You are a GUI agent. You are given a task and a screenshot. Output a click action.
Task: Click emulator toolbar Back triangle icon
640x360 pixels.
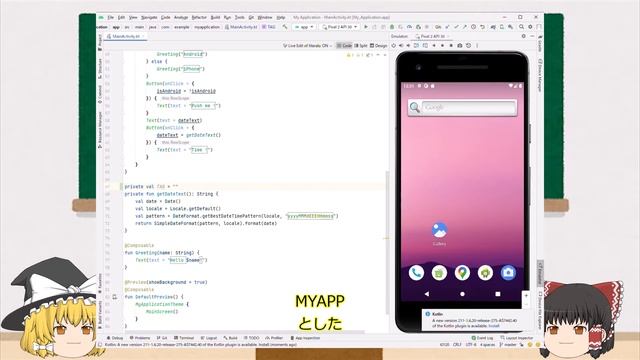coord(434,46)
